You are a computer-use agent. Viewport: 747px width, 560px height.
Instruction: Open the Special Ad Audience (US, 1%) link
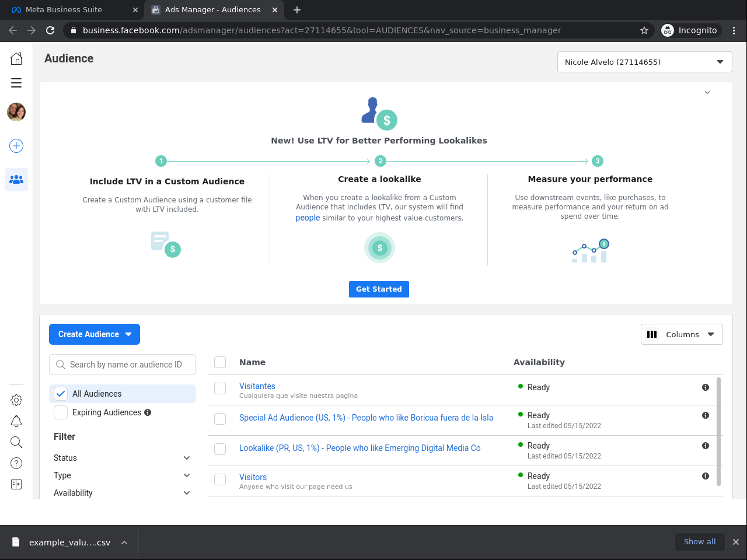coord(366,418)
